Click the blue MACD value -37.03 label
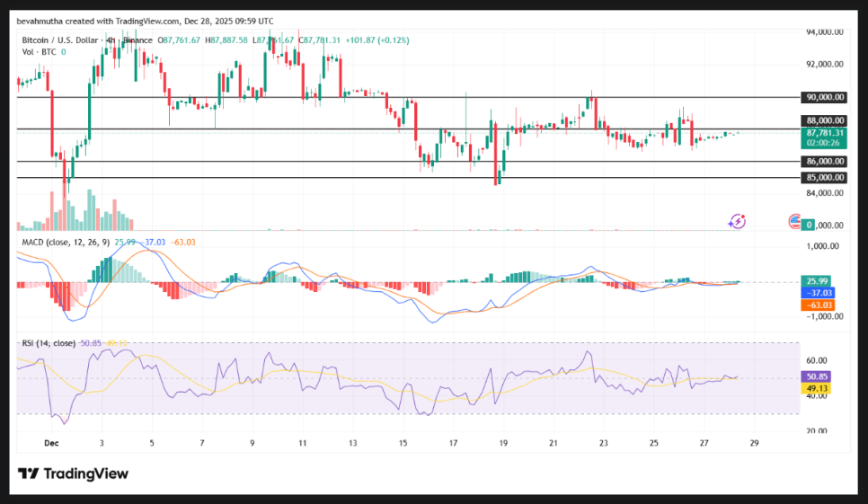 [816, 293]
